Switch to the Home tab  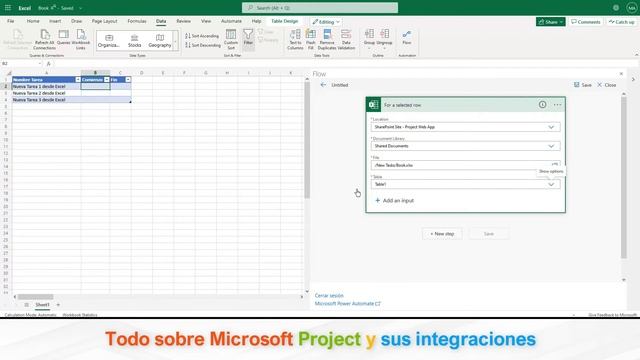pos(33,21)
